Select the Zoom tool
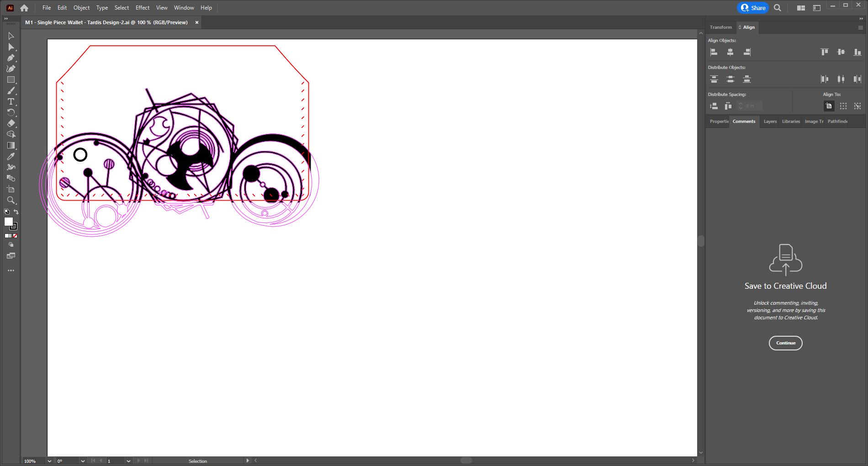Viewport: 868px width, 466px height. click(11, 201)
